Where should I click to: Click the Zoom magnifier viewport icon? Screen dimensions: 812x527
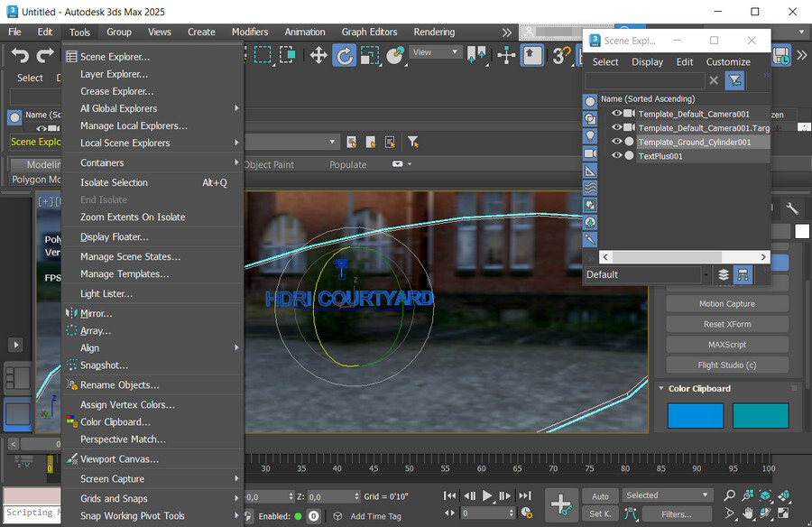[729, 496]
